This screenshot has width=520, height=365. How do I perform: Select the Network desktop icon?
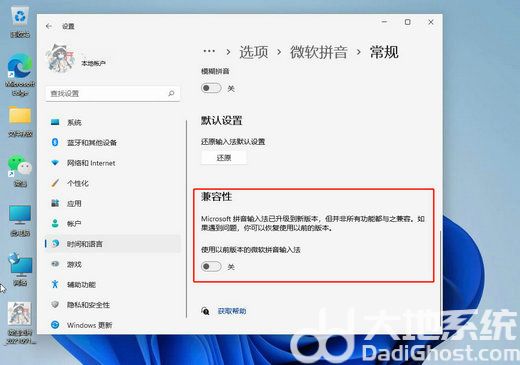(20, 269)
